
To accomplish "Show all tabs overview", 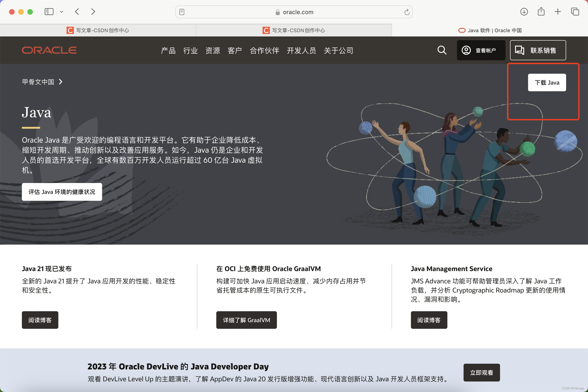I will tap(575, 11).
